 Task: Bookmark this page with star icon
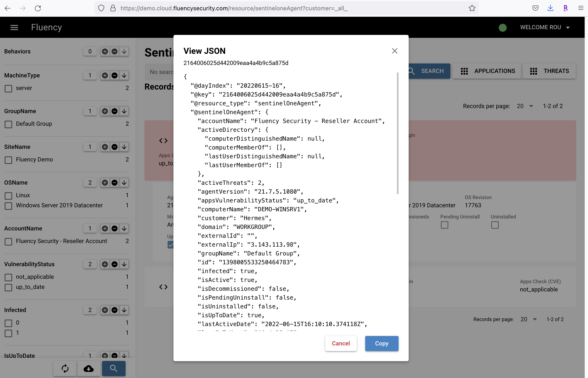pos(472,8)
